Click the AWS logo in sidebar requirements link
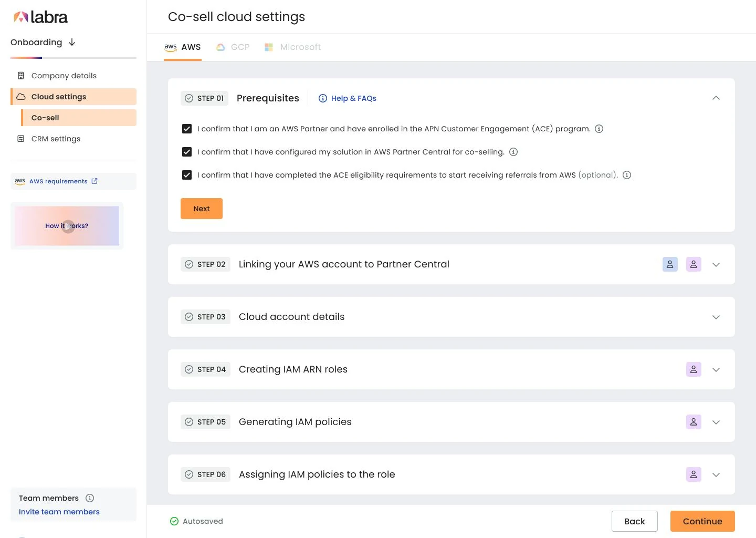This screenshot has width=756, height=538. point(20,181)
